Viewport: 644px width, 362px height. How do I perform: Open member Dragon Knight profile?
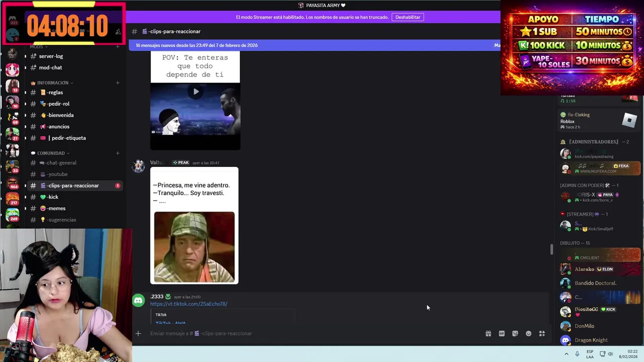click(599, 340)
